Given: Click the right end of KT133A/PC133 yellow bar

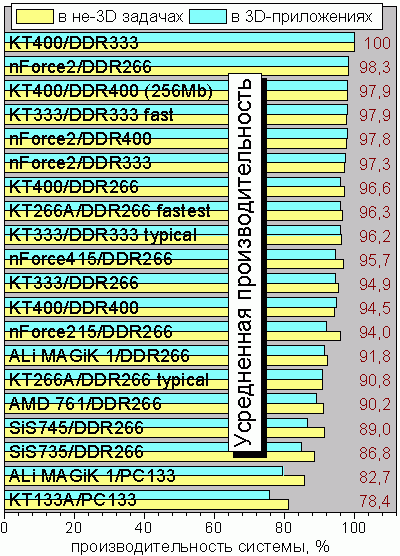Looking at the screenshot, I should 288,505.
